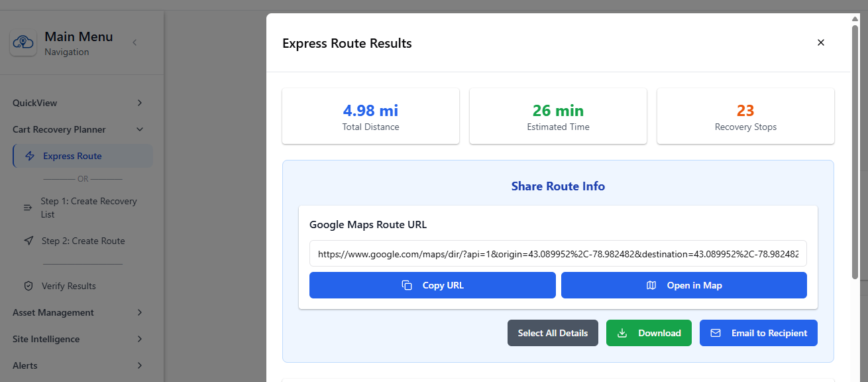Click the paper plane icon for Step 2
Image resolution: width=868 pixels, height=382 pixels.
pos(28,240)
